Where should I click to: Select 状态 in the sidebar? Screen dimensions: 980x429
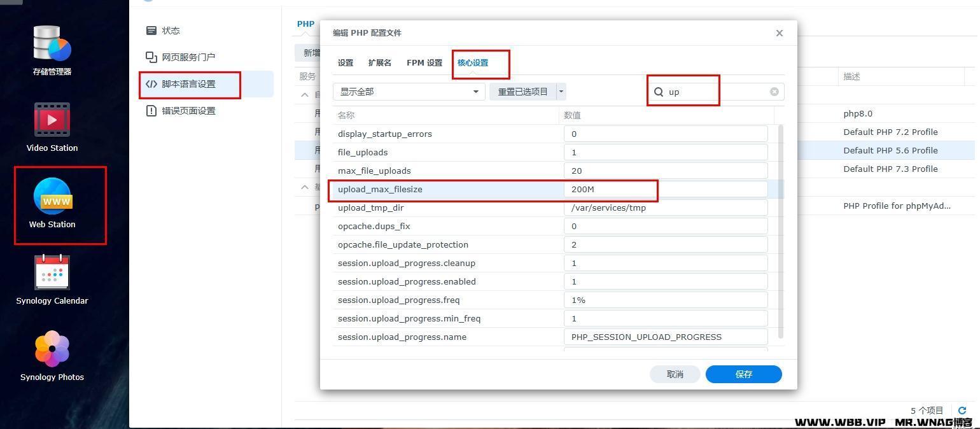tap(171, 30)
